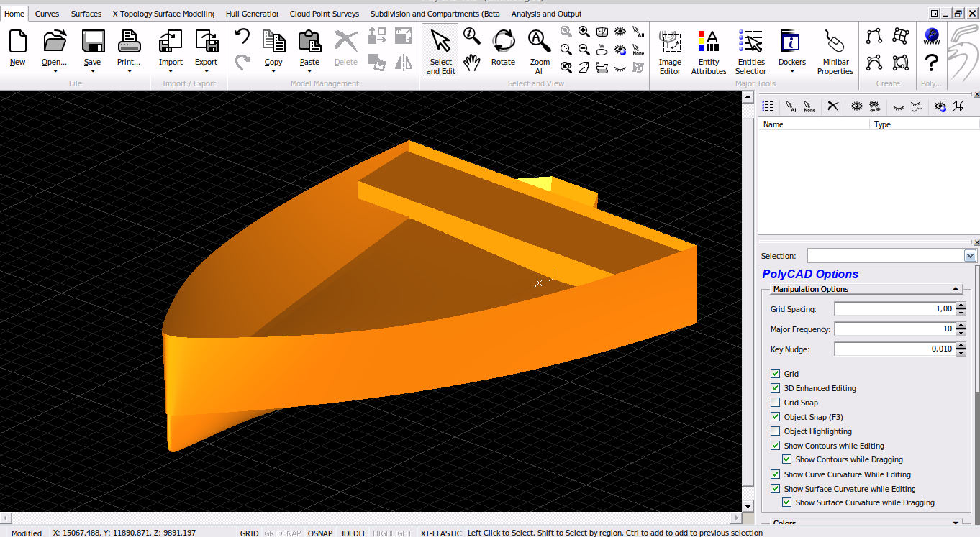This screenshot has width=980, height=537.
Task: Open Entity Attributes
Action: point(709,51)
